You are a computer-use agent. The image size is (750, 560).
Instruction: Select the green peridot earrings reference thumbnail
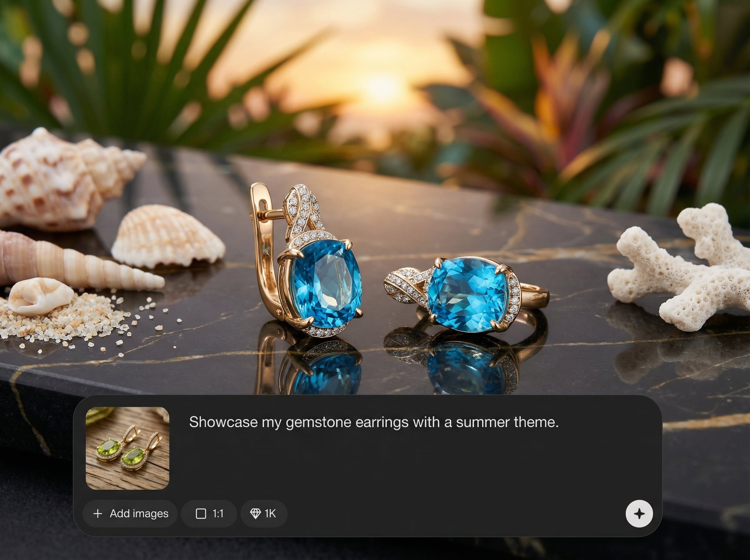point(127,448)
